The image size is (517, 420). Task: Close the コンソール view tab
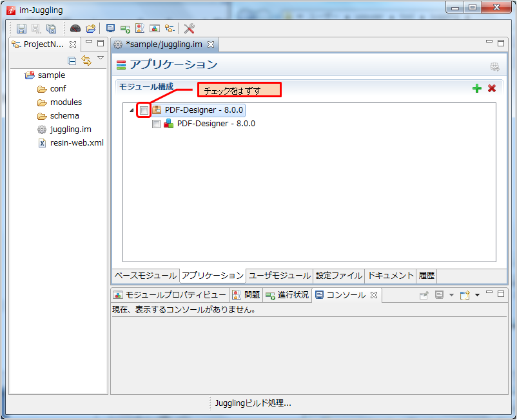374,295
